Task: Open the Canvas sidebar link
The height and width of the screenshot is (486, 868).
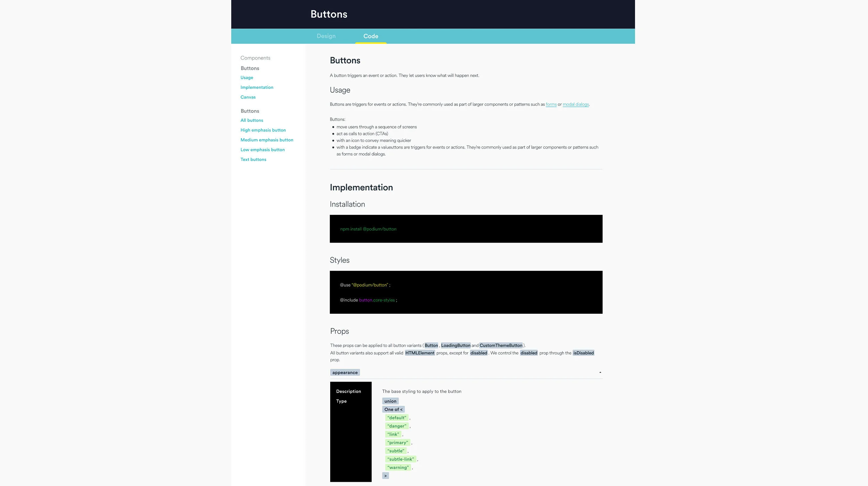Action: click(x=248, y=97)
